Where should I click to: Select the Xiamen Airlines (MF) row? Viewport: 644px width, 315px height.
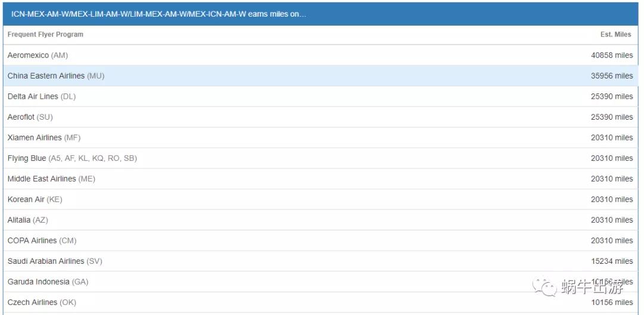tap(321, 138)
